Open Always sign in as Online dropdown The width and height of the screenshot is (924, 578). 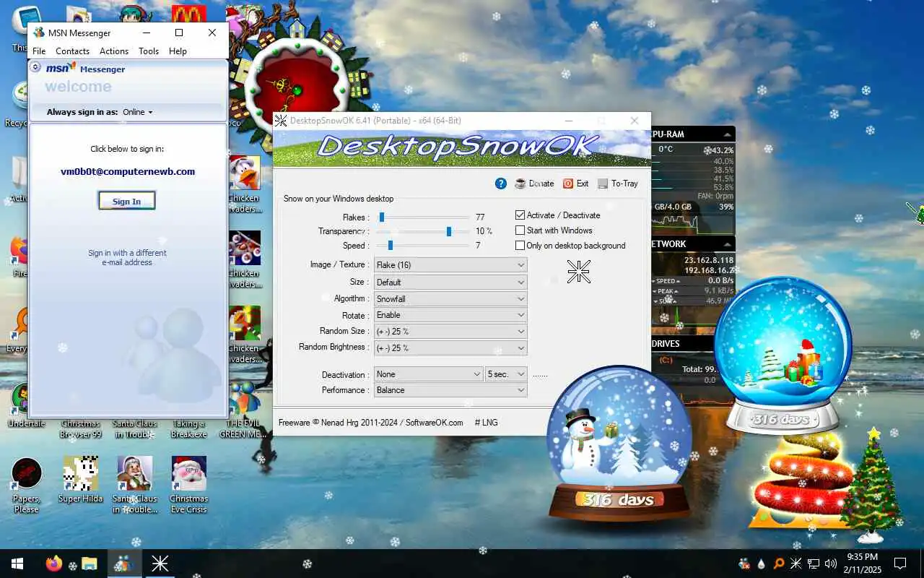point(138,112)
